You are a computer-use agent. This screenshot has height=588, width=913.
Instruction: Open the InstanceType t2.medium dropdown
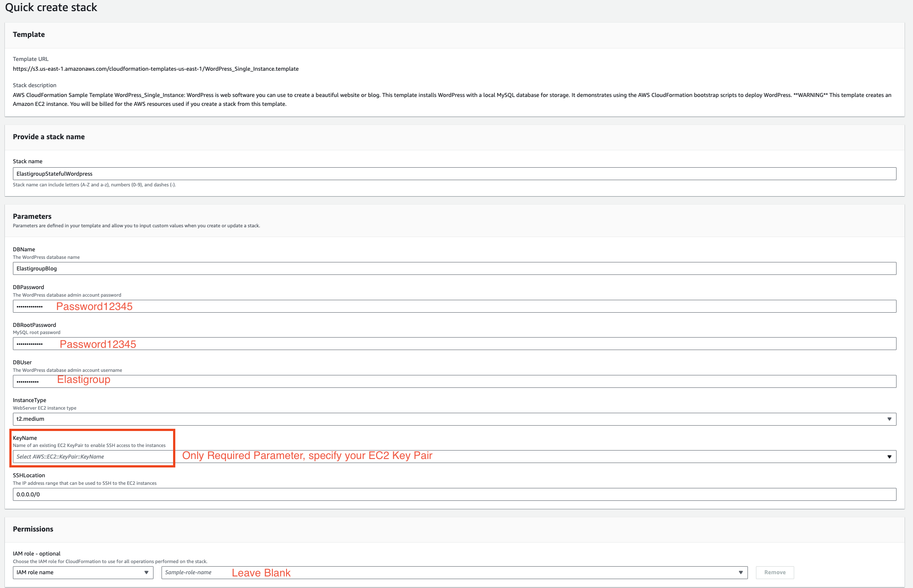(454, 419)
